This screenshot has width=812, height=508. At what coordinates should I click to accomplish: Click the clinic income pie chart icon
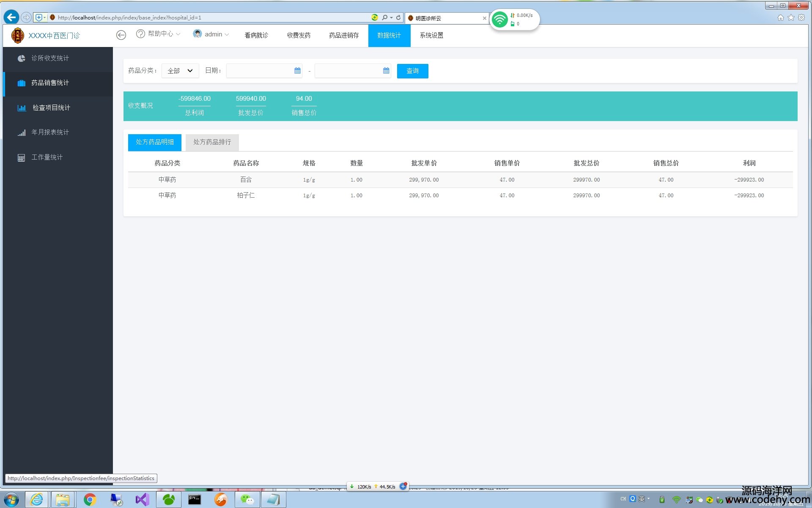(21, 58)
